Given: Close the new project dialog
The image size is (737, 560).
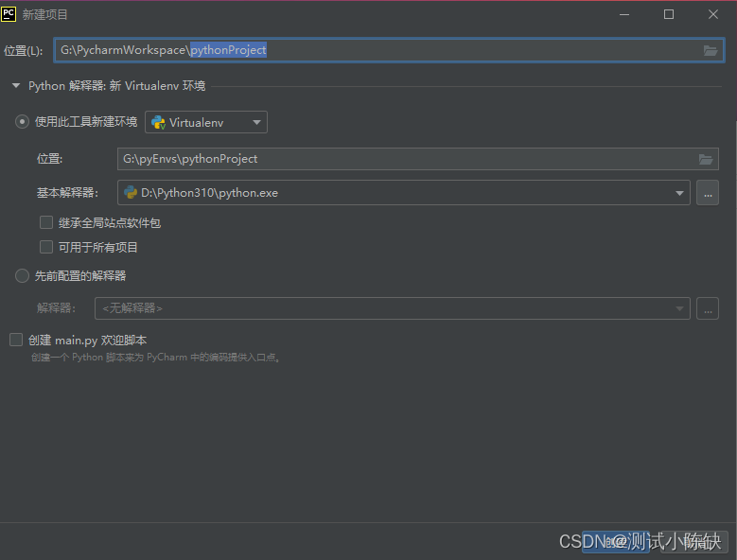Looking at the screenshot, I should tap(713, 14).
